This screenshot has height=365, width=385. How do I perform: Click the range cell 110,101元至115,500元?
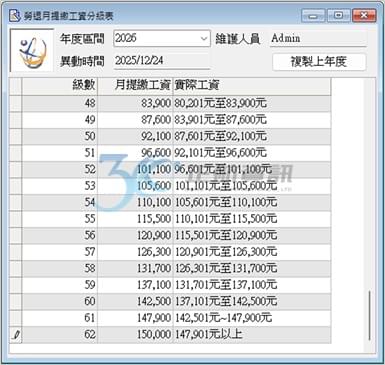pos(252,219)
